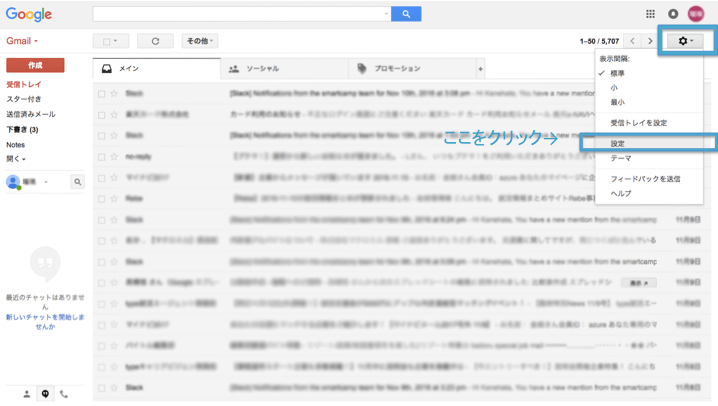Click 新しいチャットを開始しませんか link
Image resolution: width=718 pixels, height=406 pixels.
(x=45, y=322)
